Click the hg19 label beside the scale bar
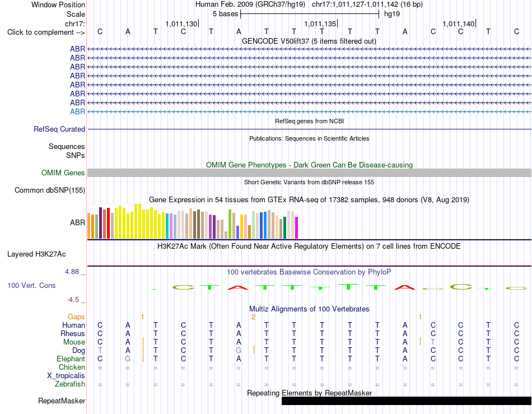Image resolution: width=532 pixels, height=414 pixels. 392,14
